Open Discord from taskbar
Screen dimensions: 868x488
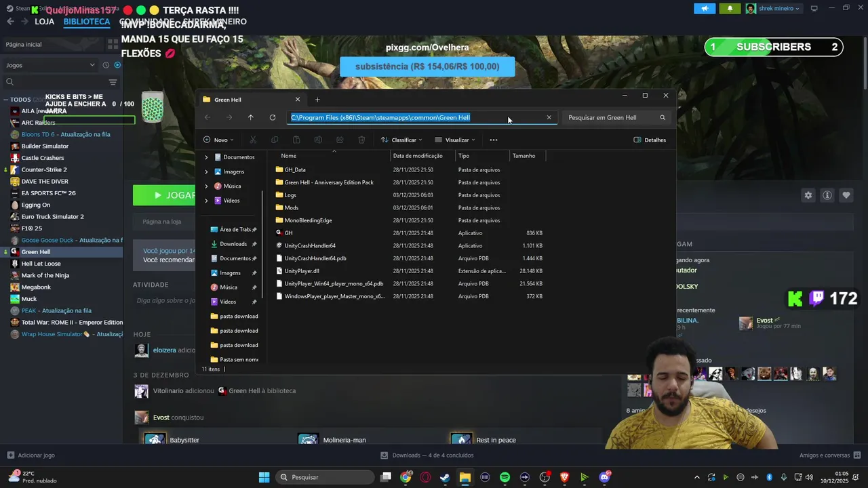click(604, 477)
